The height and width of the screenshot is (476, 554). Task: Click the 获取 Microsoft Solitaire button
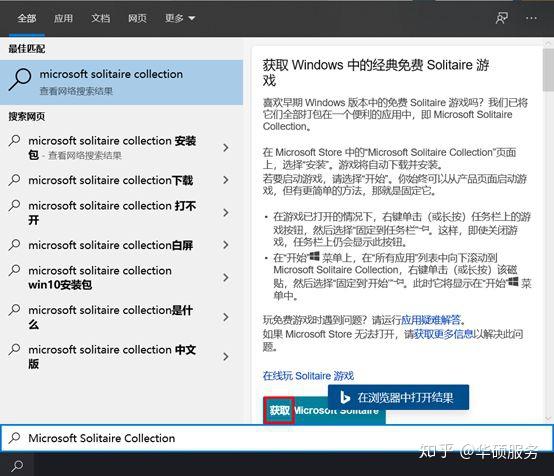(x=324, y=410)
